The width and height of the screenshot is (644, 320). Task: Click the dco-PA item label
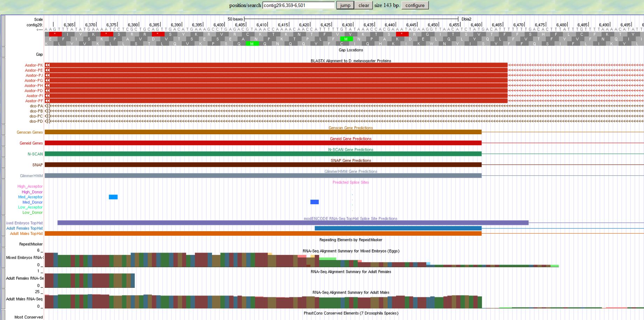(x=36, y=106)
